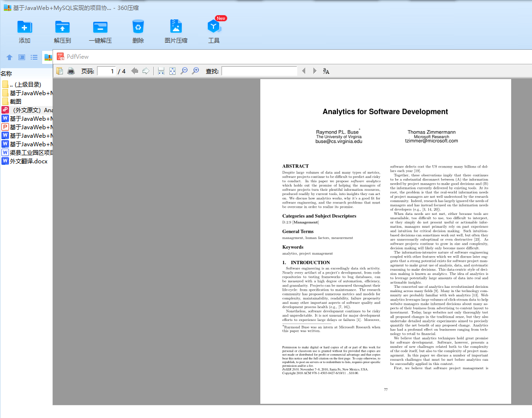
Task: Print the PDF with the printer icon
Action: pos(71,71)
